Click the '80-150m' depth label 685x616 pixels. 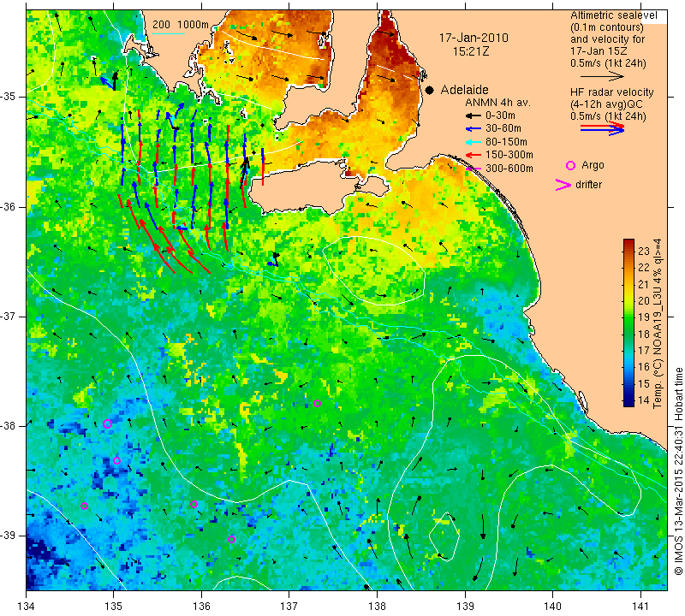506,142
